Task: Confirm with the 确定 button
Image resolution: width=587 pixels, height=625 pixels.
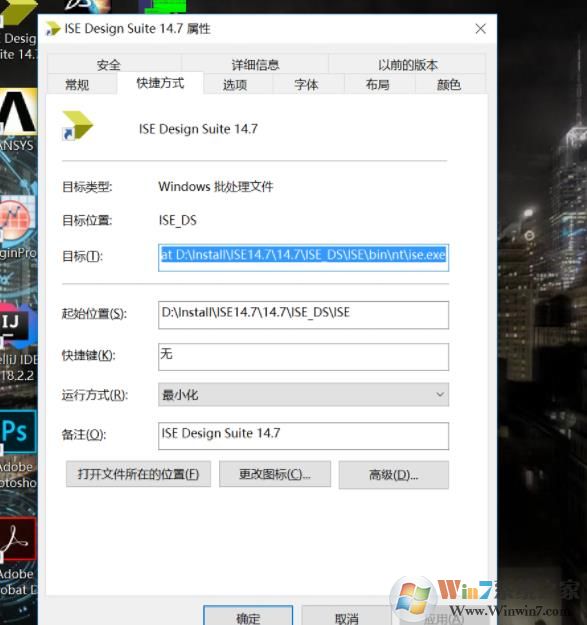Action: [248, 616]
